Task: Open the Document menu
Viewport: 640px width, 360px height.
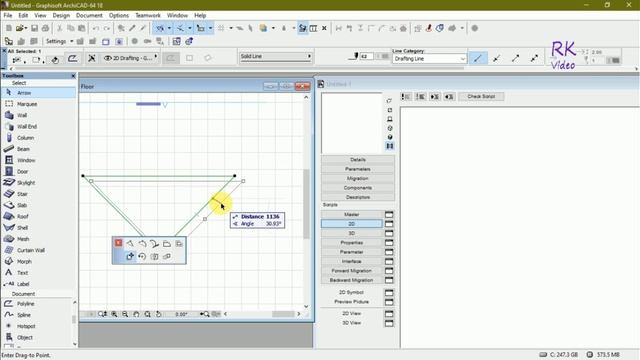Action: pos(89,15)
